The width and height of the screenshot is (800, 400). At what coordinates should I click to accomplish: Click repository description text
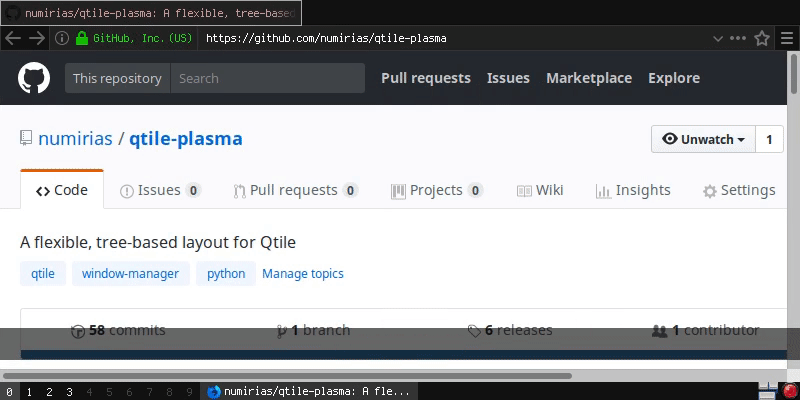tap(158, 242)
